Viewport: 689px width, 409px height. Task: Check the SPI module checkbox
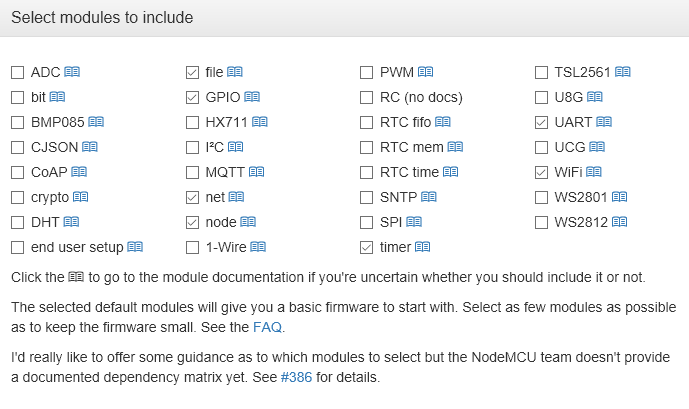(x=367, y=223)
